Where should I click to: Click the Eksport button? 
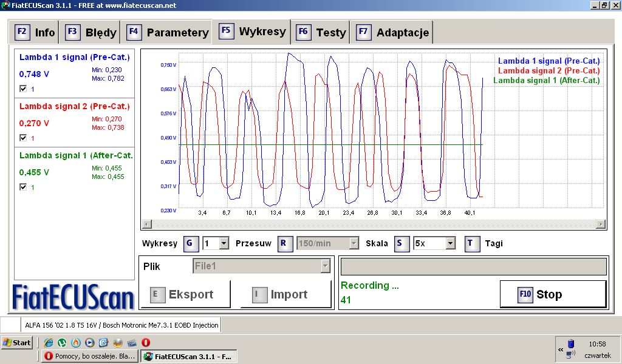click(190, 294)
